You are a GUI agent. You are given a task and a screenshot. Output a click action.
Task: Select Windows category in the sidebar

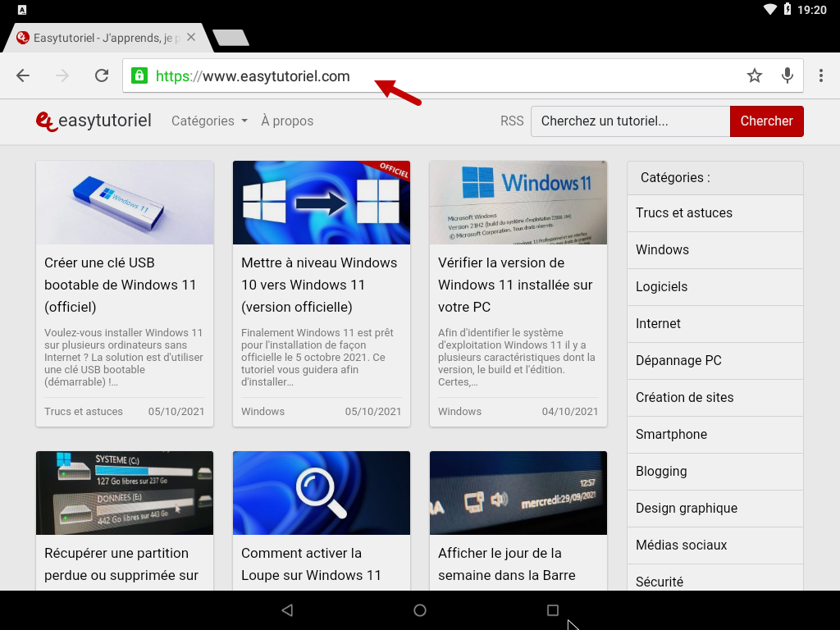point(715,250)
